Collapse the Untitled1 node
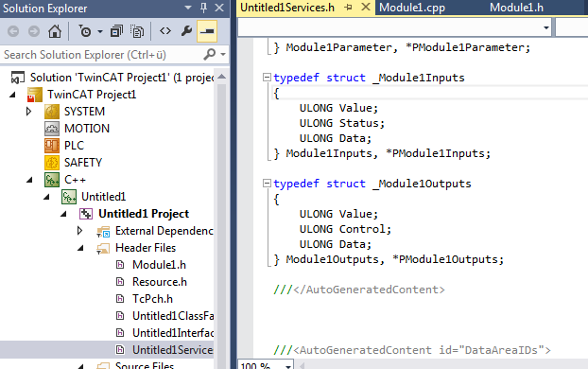Screen dimensions: 588x369 (x=47, y=197)
